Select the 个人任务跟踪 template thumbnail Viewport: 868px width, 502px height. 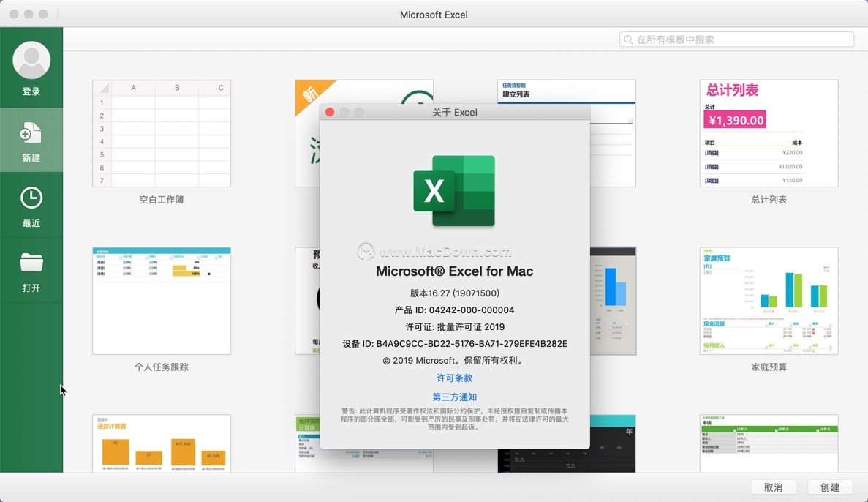162,301
